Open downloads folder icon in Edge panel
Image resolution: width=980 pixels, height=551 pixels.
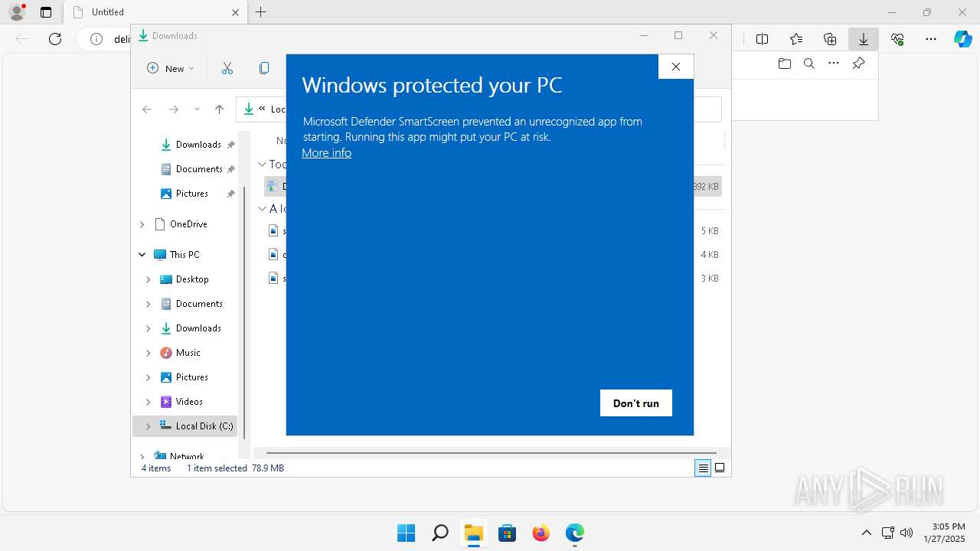pos(784,64)
